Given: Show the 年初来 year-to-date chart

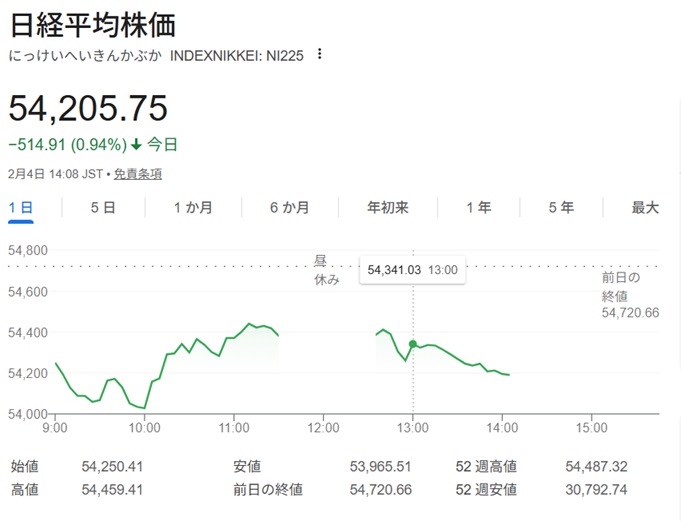Looking at the screenshot, I should pyautogui.click(x=387, y=208).
